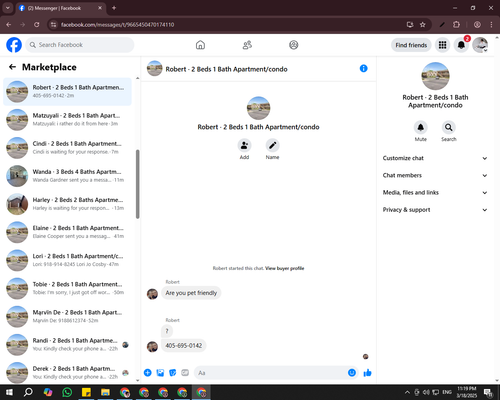Open Randi conversation in the list
500x400 pixels.
pos(68,345)
